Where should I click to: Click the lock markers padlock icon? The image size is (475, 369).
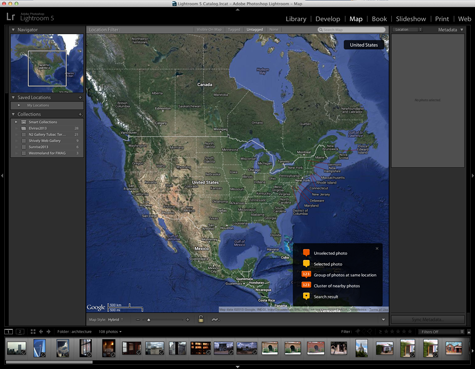pyautogui.click(x=201, y=319)
